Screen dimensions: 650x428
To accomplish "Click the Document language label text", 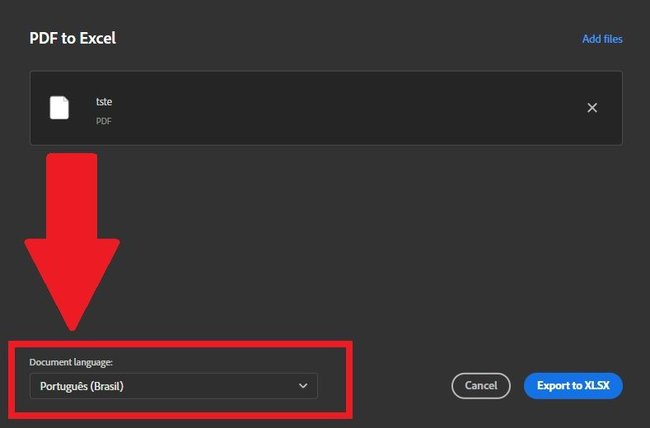I will [71, 362].
